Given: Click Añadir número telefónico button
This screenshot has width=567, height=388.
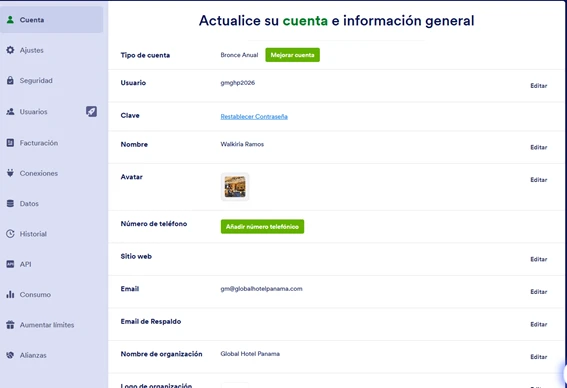Looking at the screenshot, I should pos(263,227).
